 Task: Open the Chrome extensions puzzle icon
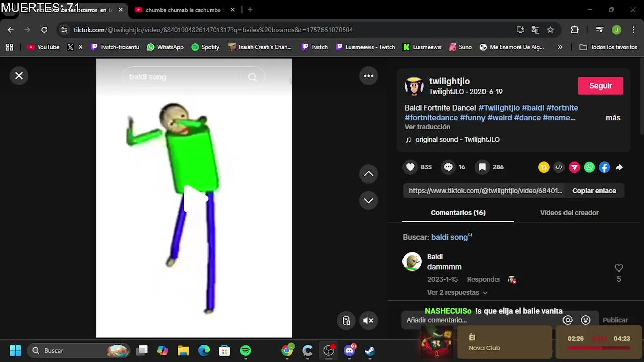(x=575, y=30)
